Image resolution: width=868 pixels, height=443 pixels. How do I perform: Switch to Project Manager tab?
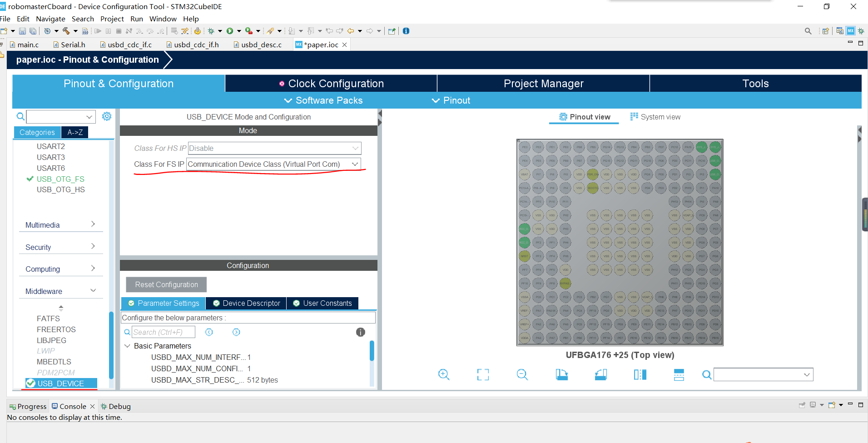[543, 84]
